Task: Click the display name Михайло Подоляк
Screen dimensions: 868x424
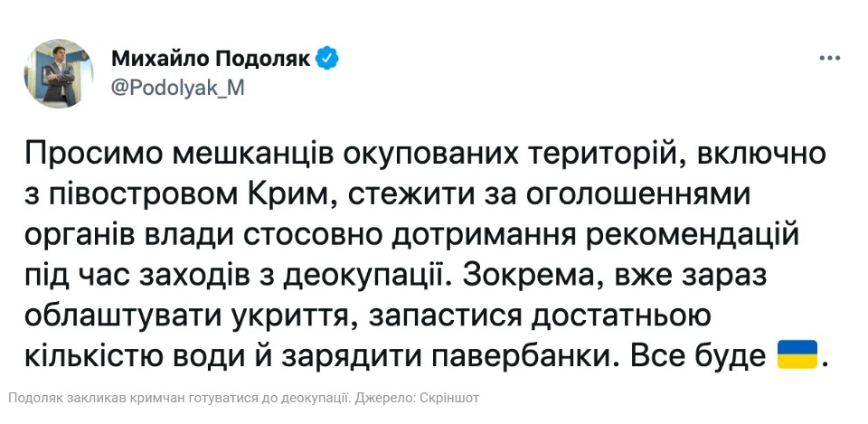Action: pyautogui.click(x=211, y=60)
